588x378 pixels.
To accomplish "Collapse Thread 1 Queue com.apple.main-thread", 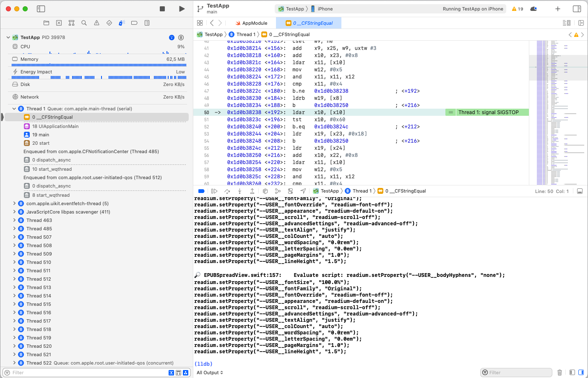I will [x=14, y=108].
